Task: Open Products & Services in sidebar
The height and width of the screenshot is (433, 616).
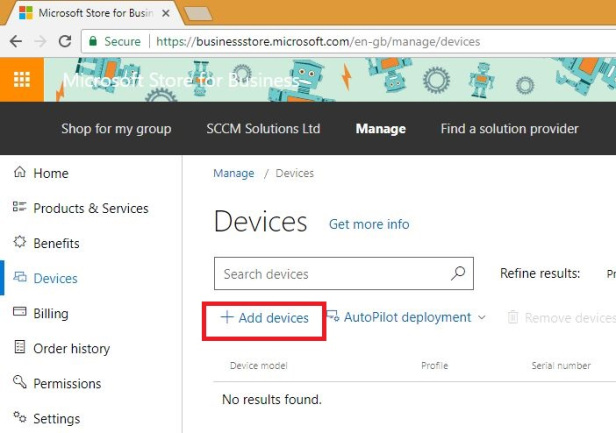Action: coord(90,208)
